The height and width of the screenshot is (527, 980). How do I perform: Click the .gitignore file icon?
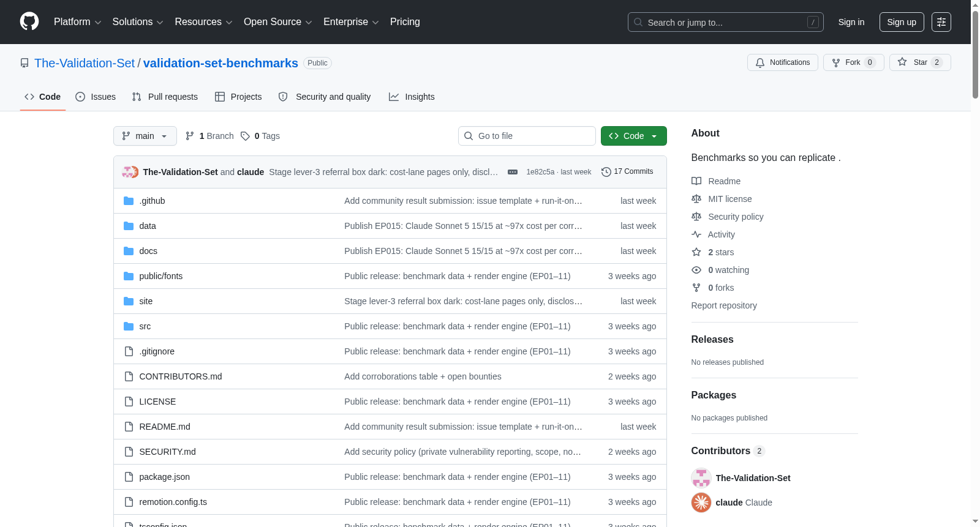pos(129,351)
